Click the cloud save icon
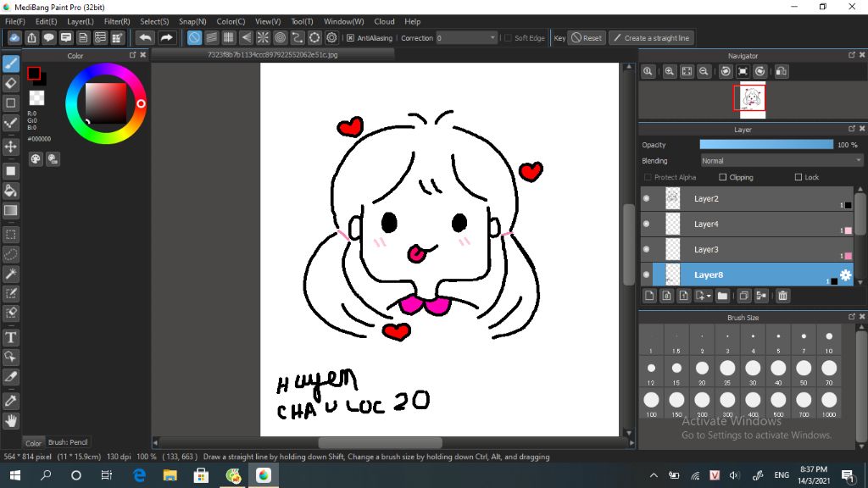The width and height of the screenshot is (868, 488). point(14,37)
